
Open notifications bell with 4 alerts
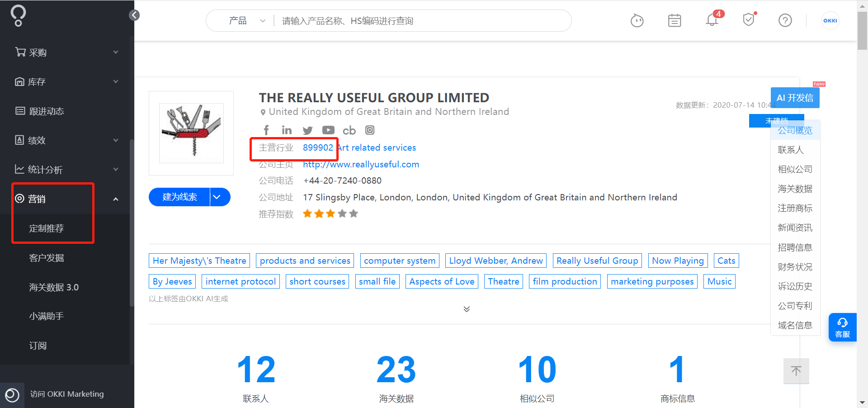point(712,19)
